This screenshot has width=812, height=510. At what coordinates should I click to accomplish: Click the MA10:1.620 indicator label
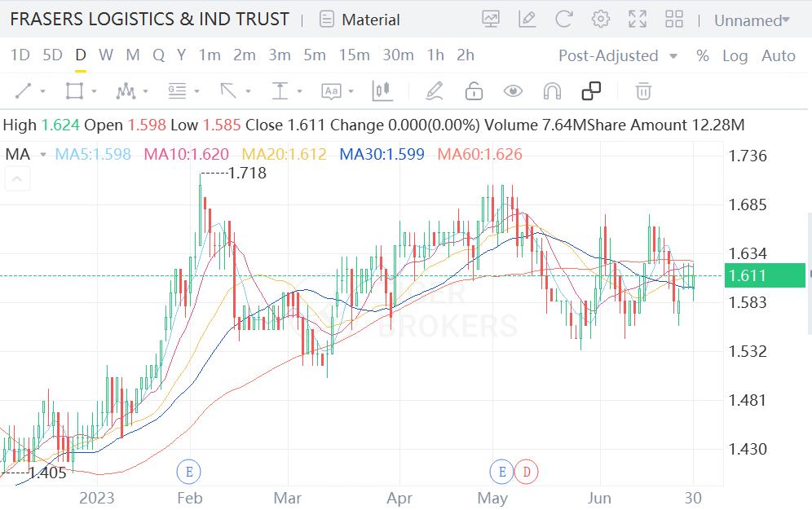pyautogui.click(x=187, y=154)
